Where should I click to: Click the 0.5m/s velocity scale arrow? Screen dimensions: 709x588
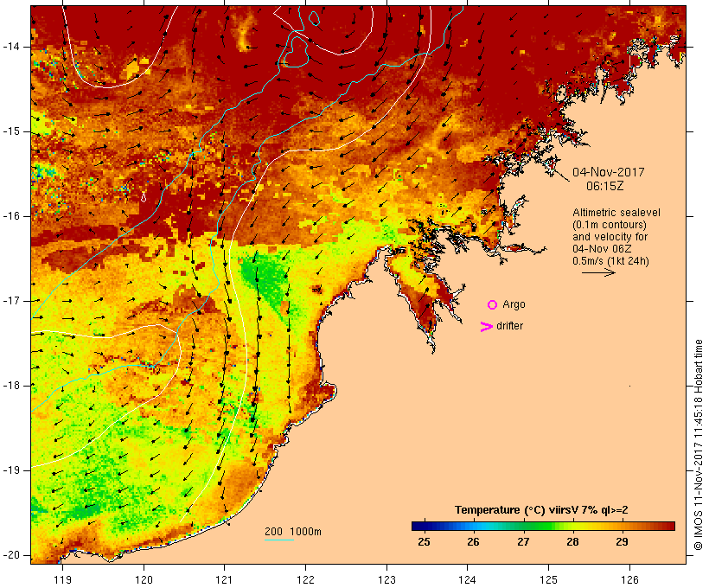tap(598, 272)
